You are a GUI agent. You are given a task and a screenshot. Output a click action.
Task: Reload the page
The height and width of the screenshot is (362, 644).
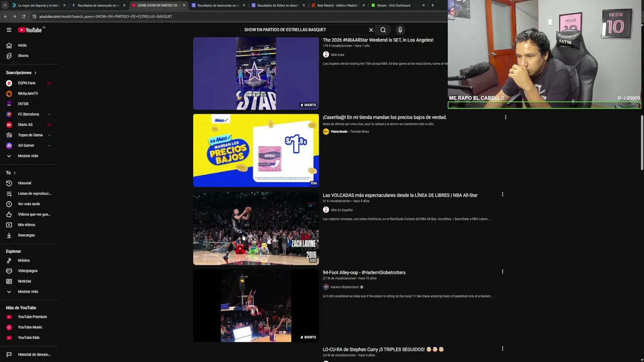click(23, 16)
